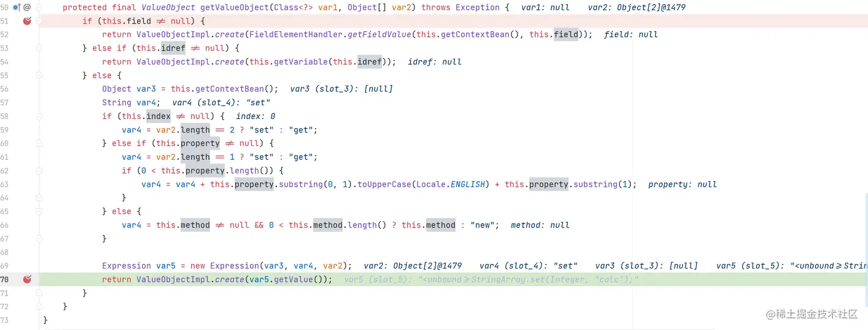Click 'getFieldValue' call on line 52

379,34
